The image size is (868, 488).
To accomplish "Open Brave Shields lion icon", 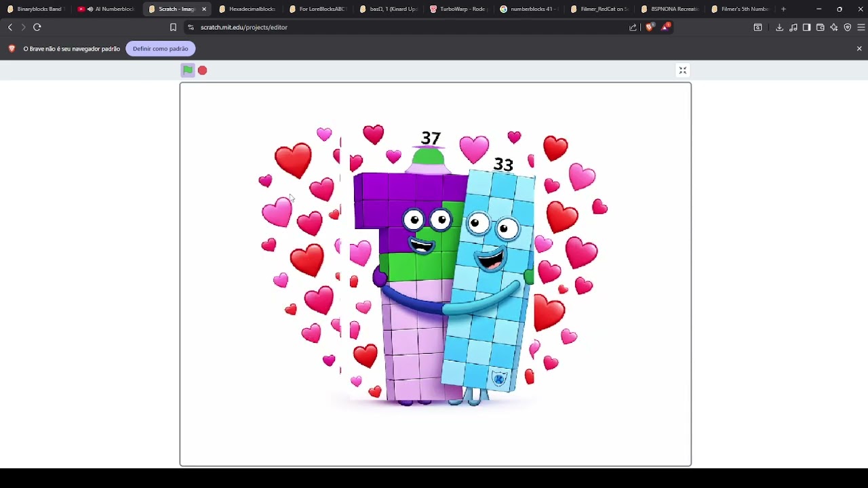I will click(x=650, y=27).
